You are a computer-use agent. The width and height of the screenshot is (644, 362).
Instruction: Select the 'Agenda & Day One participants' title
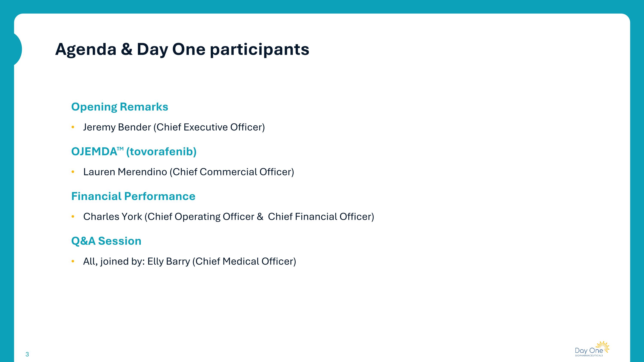pyautogui.click(x=182, y=49)
